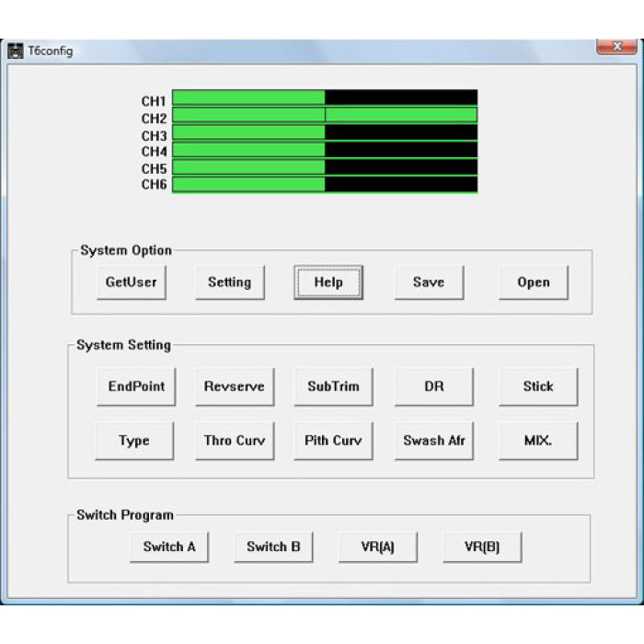The width and height of the screenshot is (644, 644).
Task: Save the current configuration
Action: [429, 282]
